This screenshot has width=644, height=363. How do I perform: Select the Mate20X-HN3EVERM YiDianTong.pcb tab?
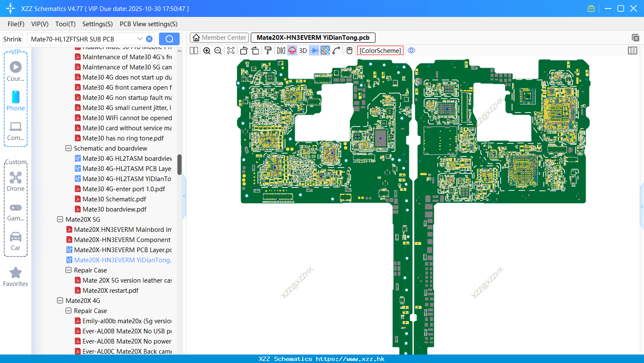click(313, 38)
